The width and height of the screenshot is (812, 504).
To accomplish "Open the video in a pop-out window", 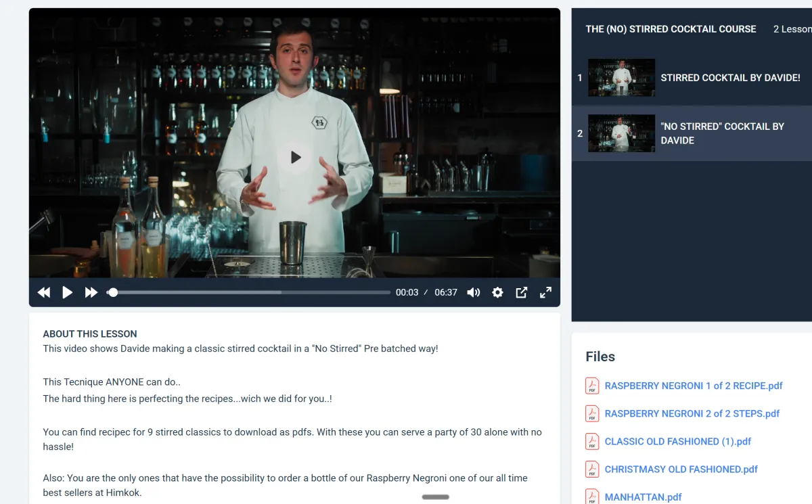I will point(522,293).
